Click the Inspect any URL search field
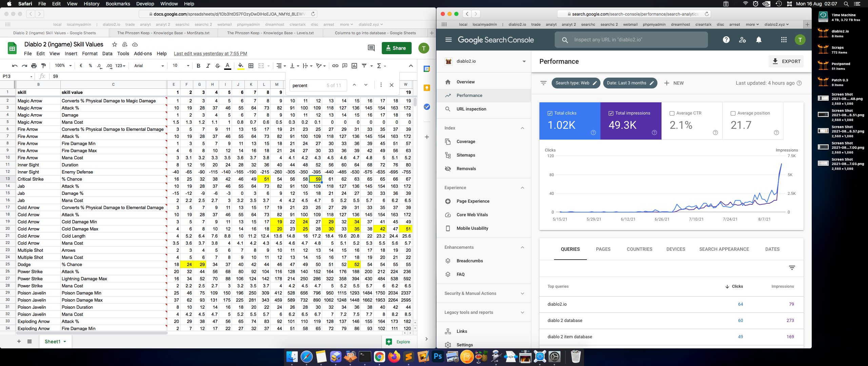The height and width of the screenshot is (366, 868). coord(631,40)
